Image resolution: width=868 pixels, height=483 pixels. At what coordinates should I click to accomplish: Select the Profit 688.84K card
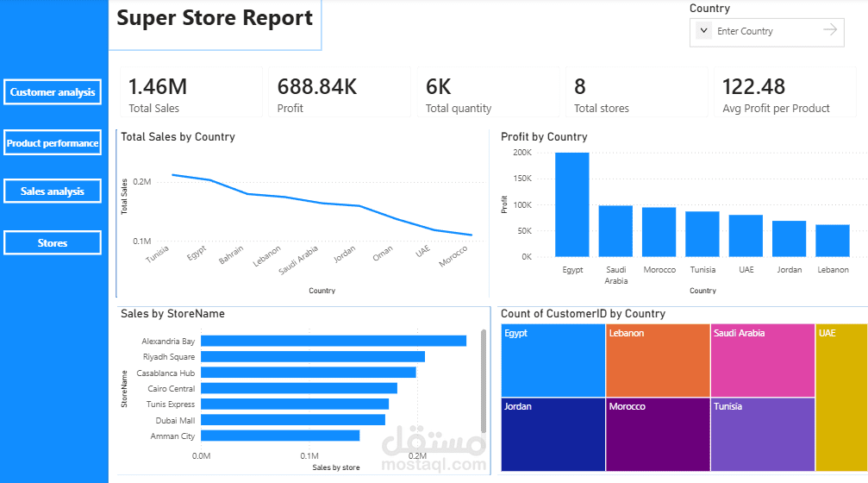pos(340,92)
